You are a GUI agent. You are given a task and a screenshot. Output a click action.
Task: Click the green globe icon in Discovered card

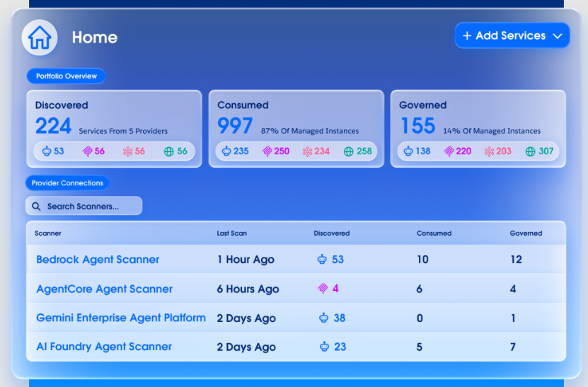pos(168,151)
